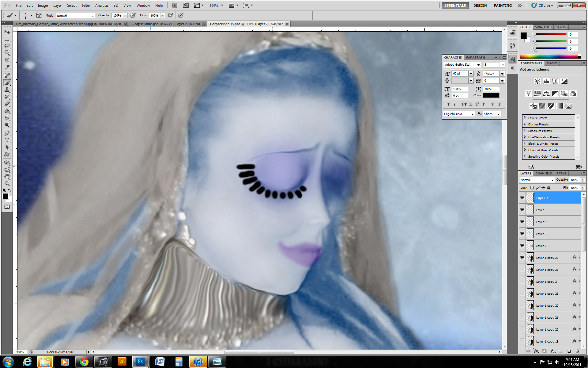Hide Layer 4 visibility eye
The image size is (588, 368).
522,221
